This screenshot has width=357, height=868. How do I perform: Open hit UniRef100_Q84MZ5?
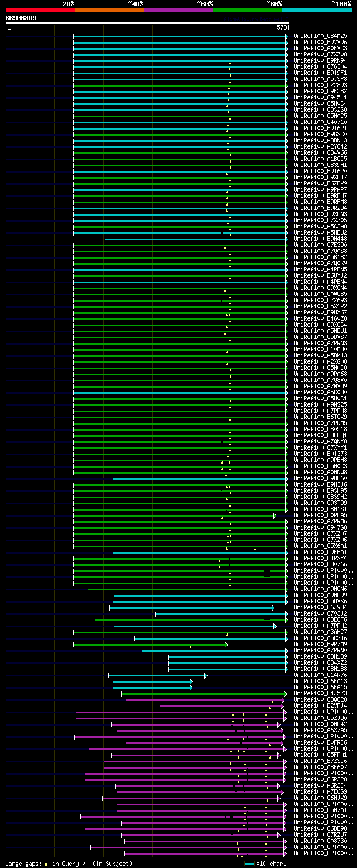320,36
